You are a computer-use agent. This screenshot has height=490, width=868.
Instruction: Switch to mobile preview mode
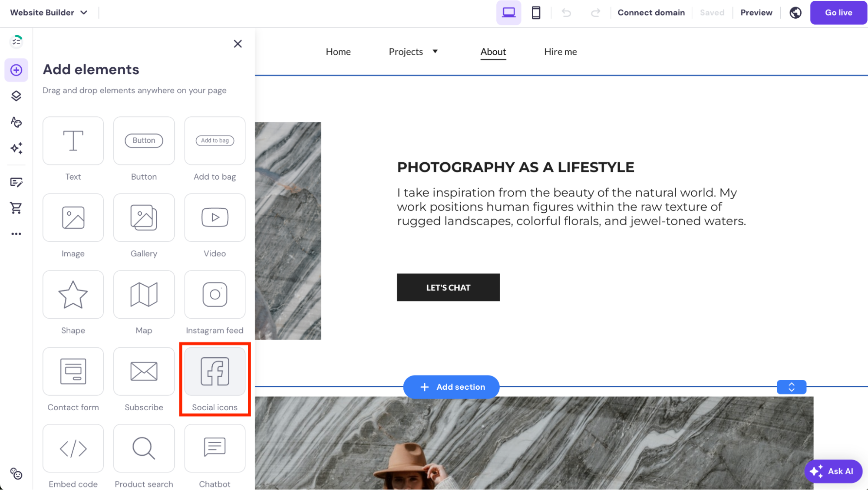click(536, 13)
